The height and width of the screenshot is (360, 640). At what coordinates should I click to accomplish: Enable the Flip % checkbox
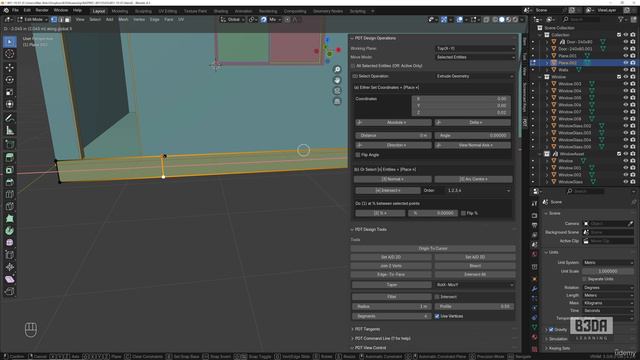tap(463, 213)
